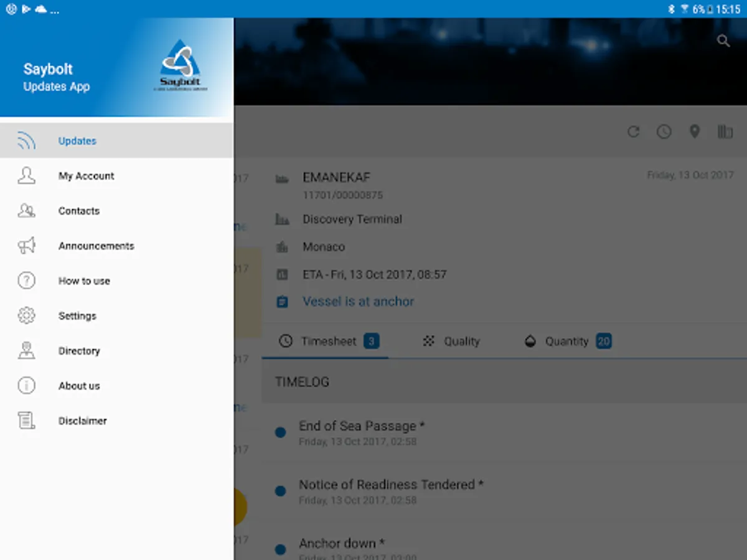The height and width of the screenshot is (560, 747).
Task: Click the city icon beside Monaco
Action: point(282,247)
